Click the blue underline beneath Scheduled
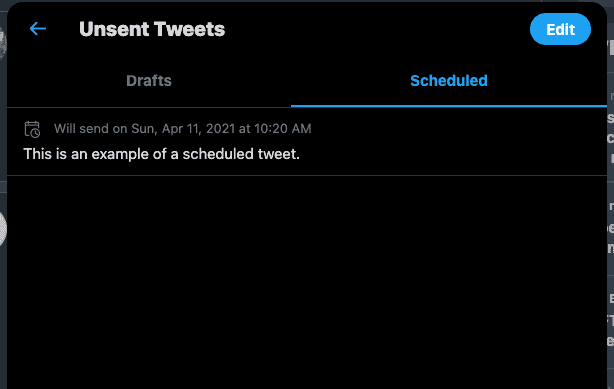The image size is (614, 389). 449,106
